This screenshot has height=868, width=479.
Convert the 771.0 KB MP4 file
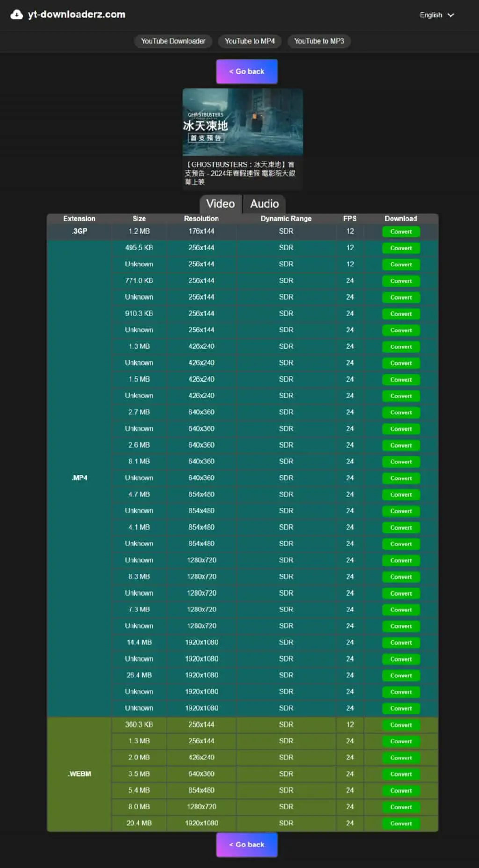click(x=401, y=281)
